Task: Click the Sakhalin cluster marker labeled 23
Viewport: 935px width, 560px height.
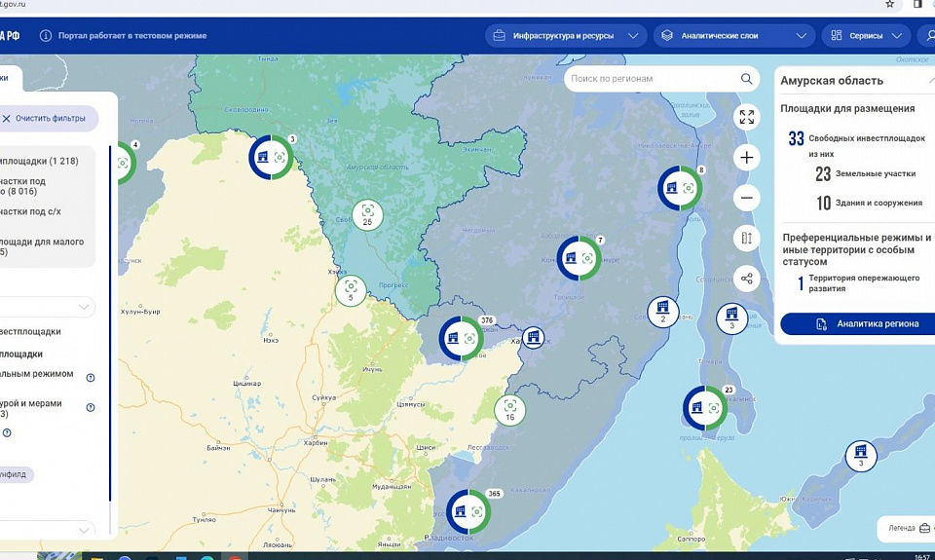Action: pos(704,408)
